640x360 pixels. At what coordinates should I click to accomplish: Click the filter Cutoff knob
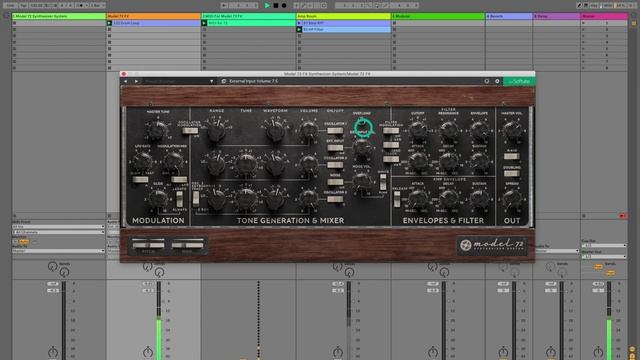pyautogui.click(x=418, y=130)
